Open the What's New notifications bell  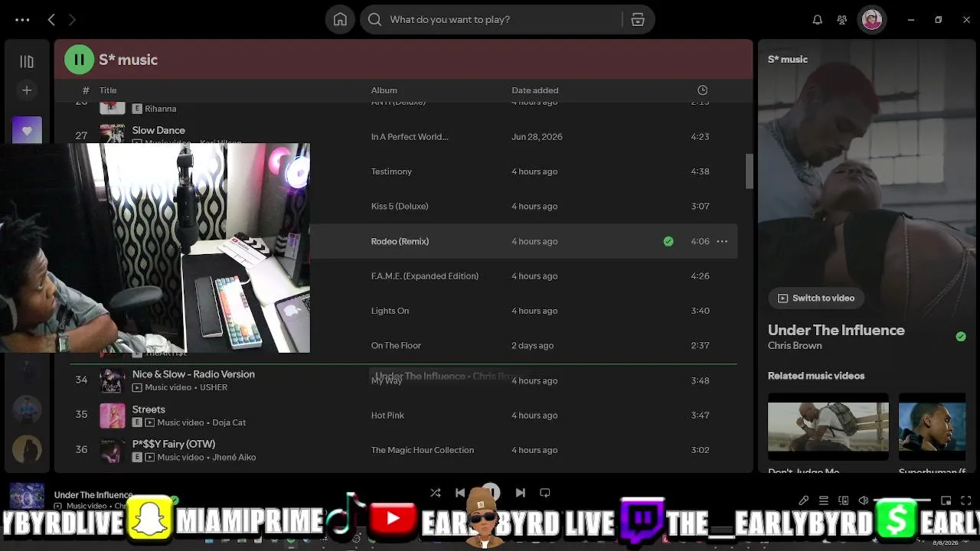coord(818,20)
